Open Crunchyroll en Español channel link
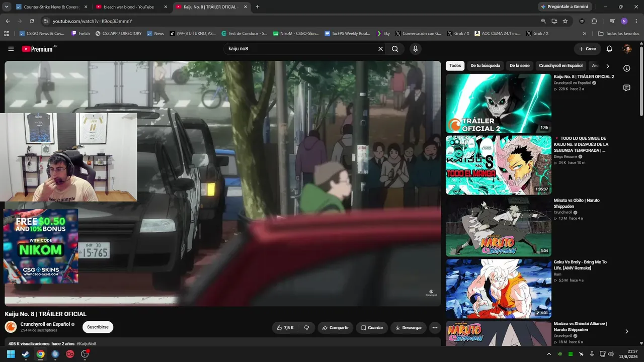The image size is (644, 362). click(x=45, y=324)
